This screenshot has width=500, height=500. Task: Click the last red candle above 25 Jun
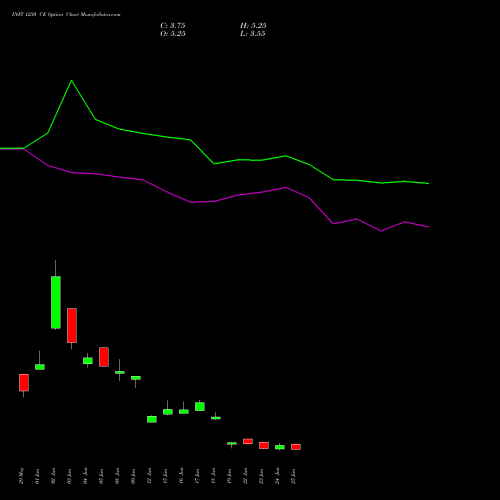point(296,447)
